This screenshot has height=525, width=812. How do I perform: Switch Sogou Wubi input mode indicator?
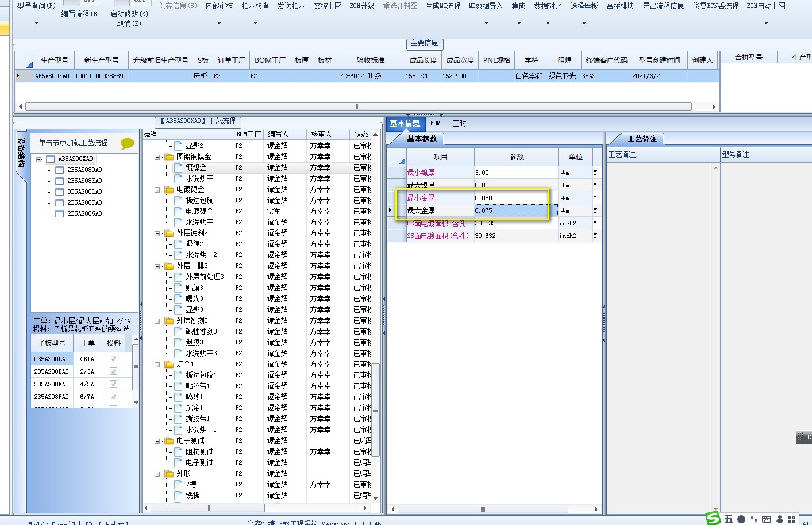(729, 519)
